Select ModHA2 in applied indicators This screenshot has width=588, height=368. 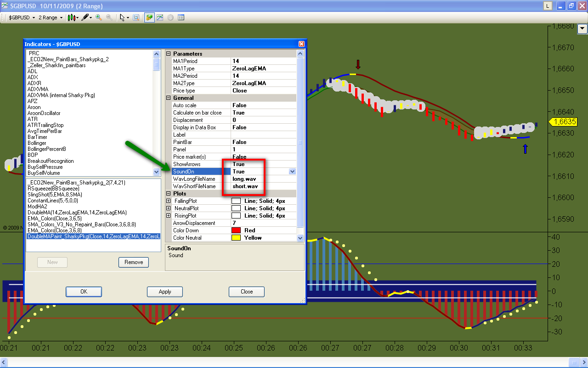pyautogui.click(x=38, y=207)
